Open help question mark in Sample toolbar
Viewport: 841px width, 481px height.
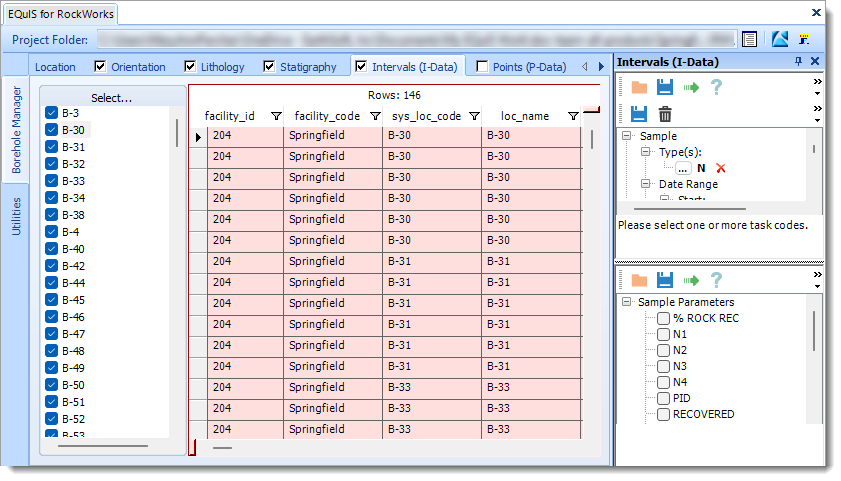click(716, 87)
